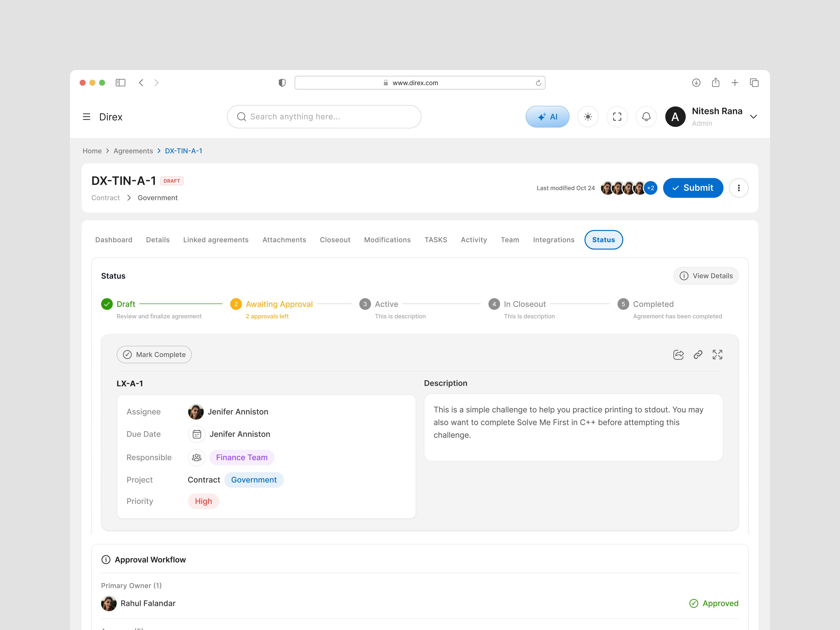Click the Responsible team icon
This screenshot has height=630, width=840.
tap(197, 458)
